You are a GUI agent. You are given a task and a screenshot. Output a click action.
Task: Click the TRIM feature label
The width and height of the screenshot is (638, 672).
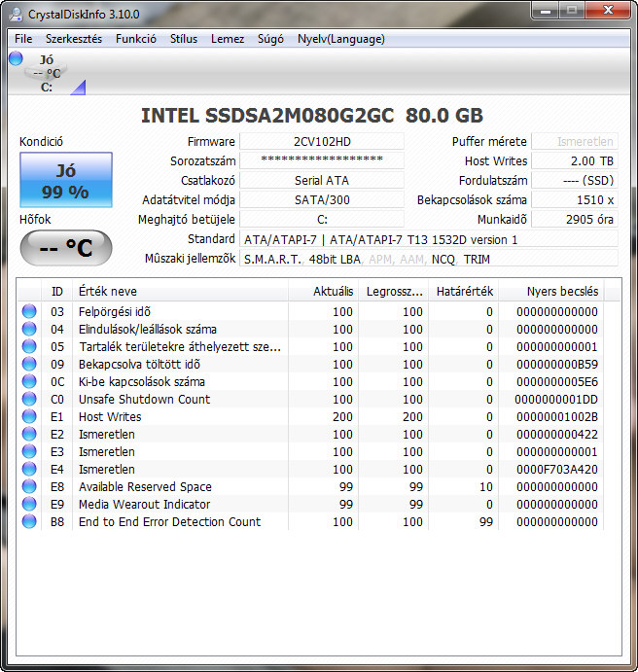[x=477, y=260]
